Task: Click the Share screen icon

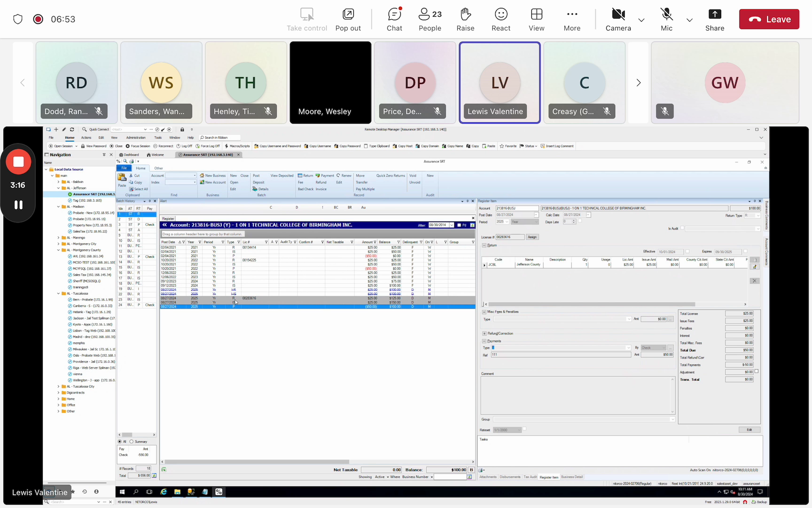Action: [714, 19]
